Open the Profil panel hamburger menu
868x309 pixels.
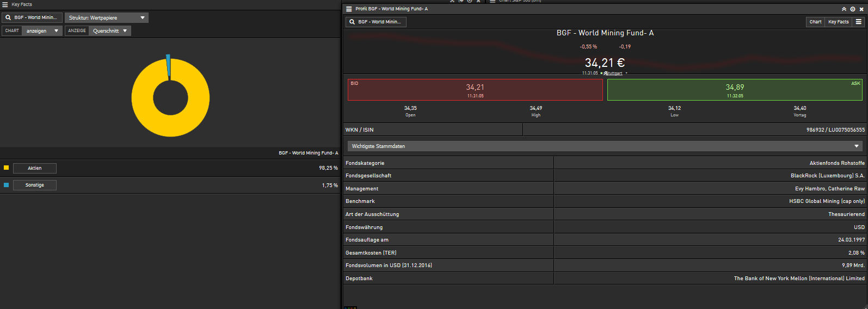tap(349, 9)
